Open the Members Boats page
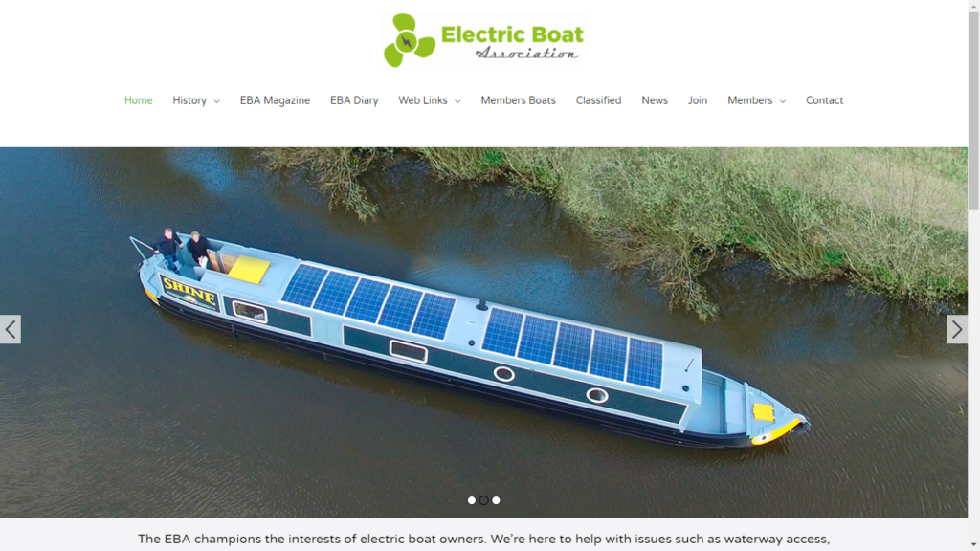Screen dimensions: 980x551 click(x=518, y=100)
